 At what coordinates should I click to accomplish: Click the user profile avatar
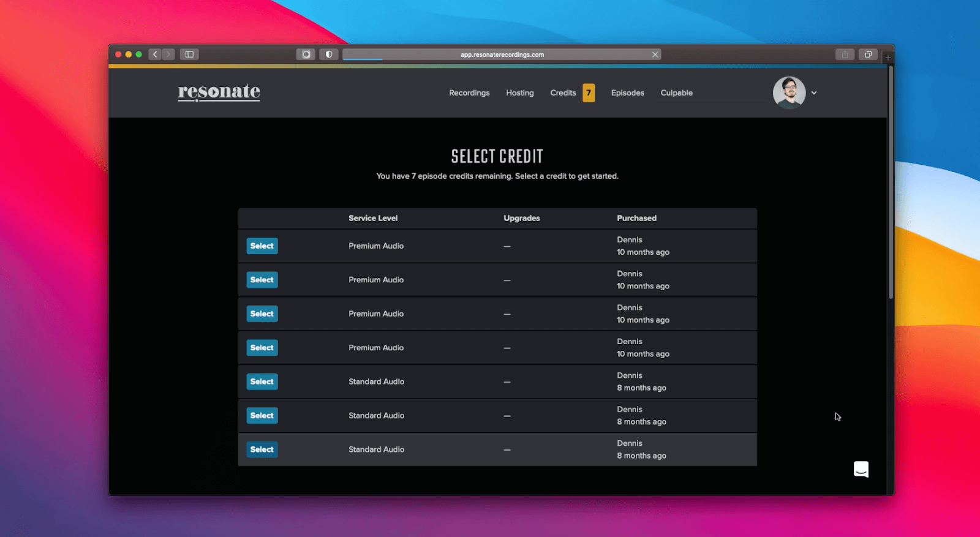coord(789,92)
